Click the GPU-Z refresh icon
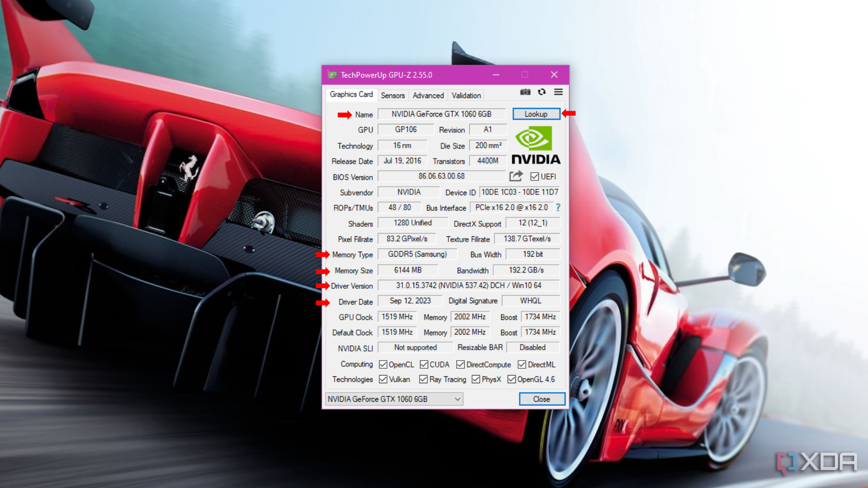 [x=542, y=92]
